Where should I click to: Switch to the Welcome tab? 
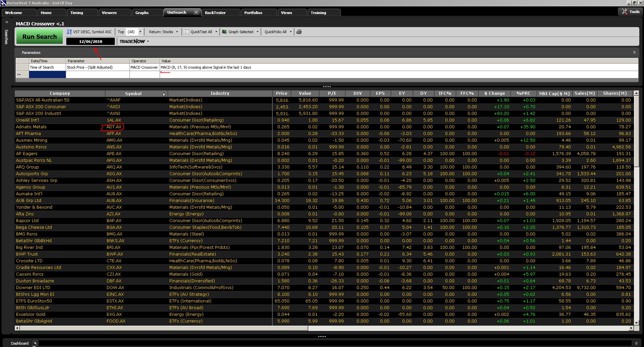(19, 13)
